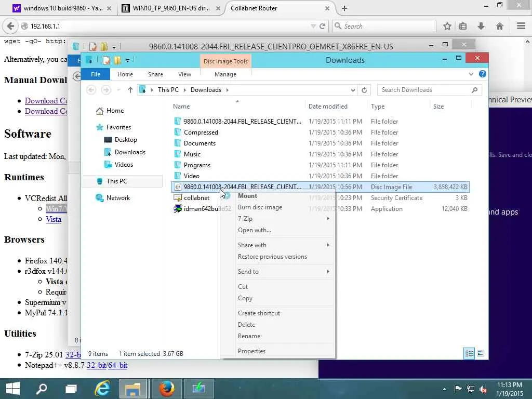
Task: Select Network in navigation pane
Action: [118, 198]
